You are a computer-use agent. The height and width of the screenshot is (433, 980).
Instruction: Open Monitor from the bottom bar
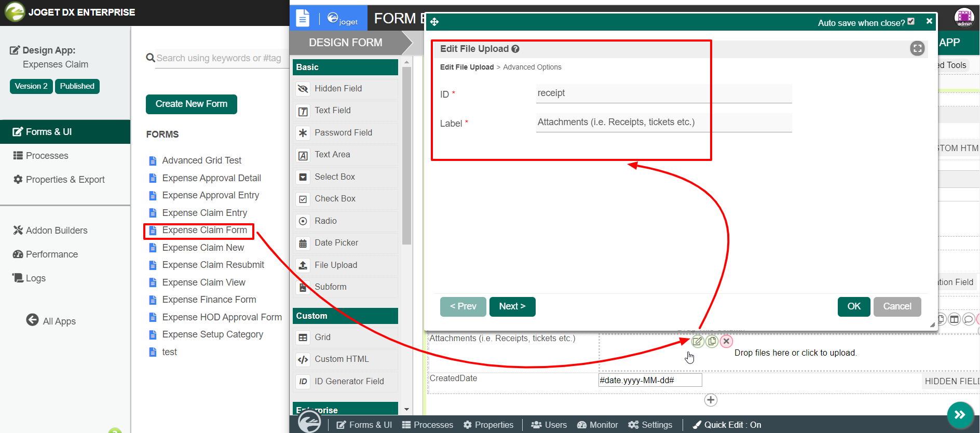(597, 425)
